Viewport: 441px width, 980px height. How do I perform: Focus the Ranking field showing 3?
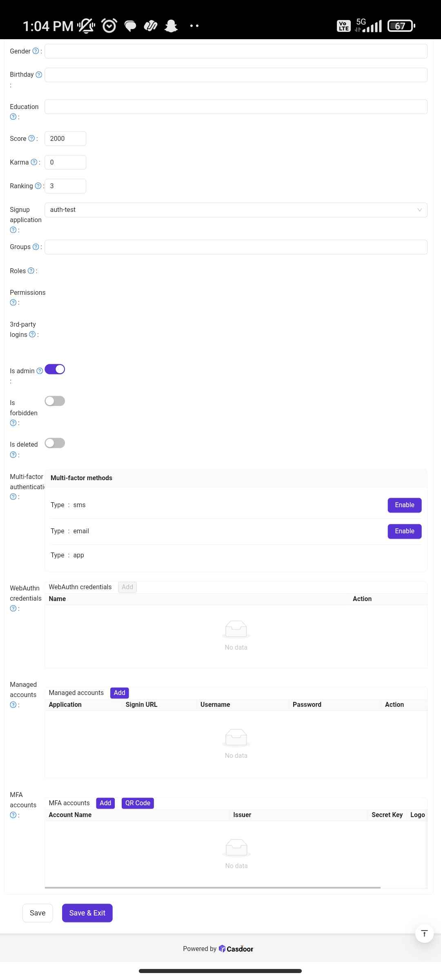click(65, 186)
